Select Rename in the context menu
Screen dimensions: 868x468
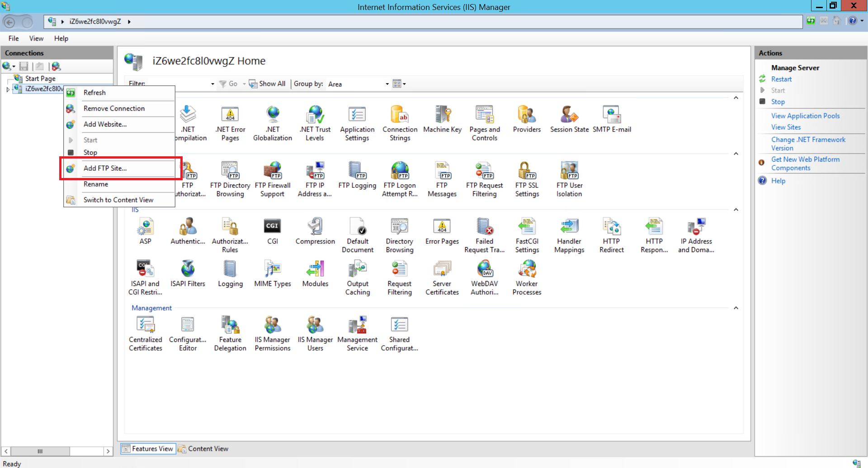[119, 184]
